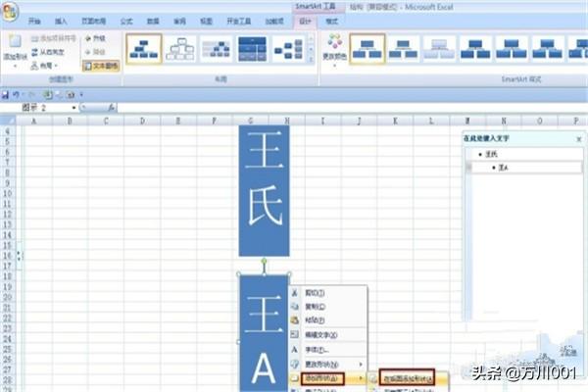
Task: Open the dropdown arrow under 更改颜色
Action: (334, 66)
